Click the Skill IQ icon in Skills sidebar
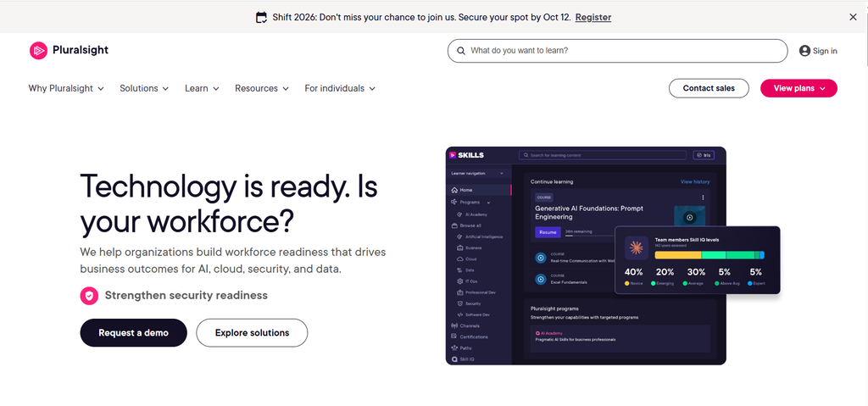This screenshot has width=868, height=406. click(x=454, y=359)
